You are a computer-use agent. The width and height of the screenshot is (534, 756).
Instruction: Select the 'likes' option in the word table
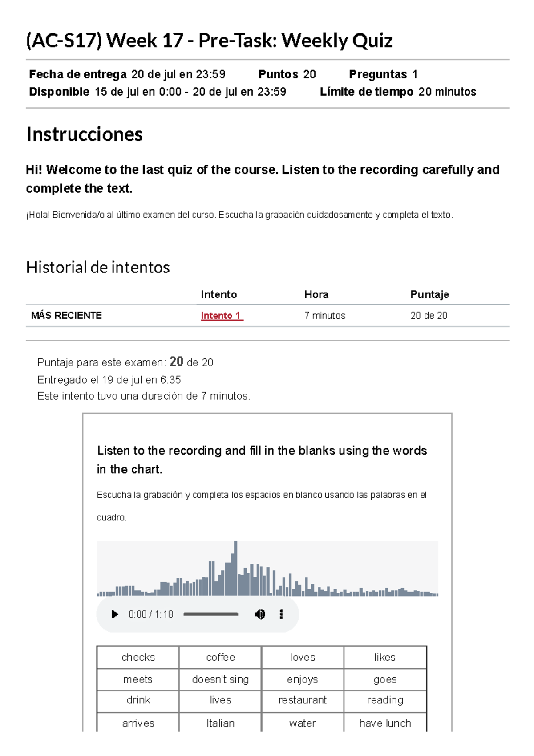tap(385, 657)
